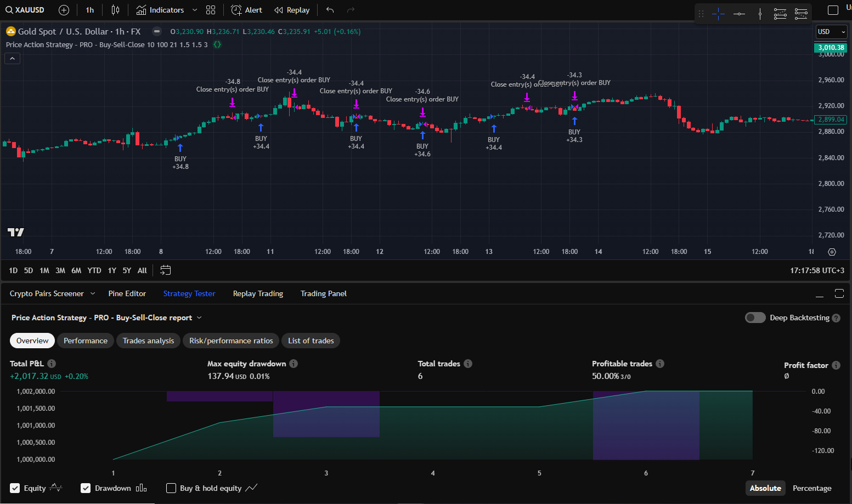The image size is (852, 504).
Task: Enable Buy & hold equity
Action: coord(171,488)
